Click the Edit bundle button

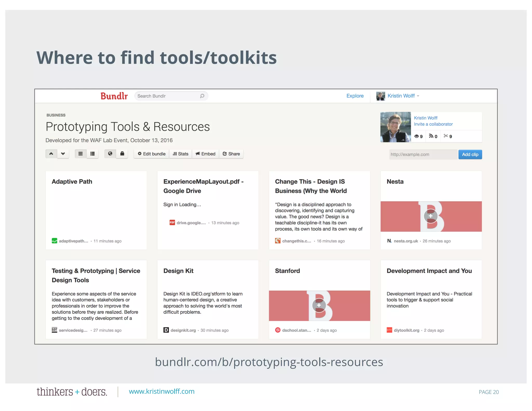(151, 154)
